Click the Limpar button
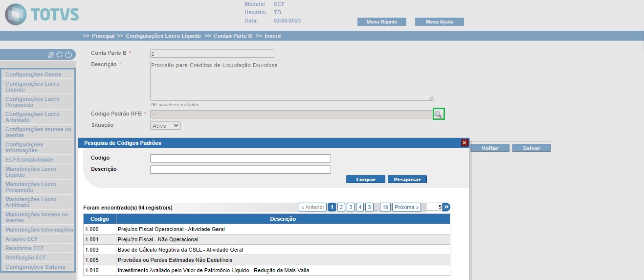Image resolution: width=644 pixels, height=280 pixels. point(366,180)
